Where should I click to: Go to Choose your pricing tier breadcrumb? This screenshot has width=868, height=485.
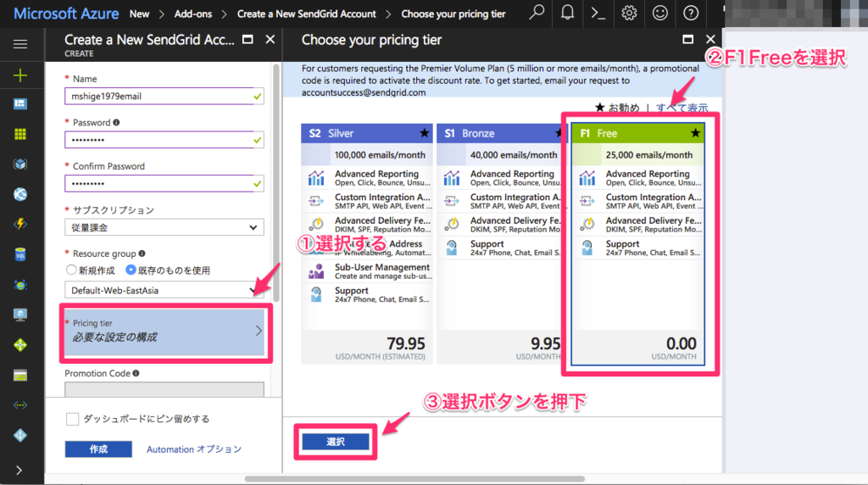(x=453, y=14)
